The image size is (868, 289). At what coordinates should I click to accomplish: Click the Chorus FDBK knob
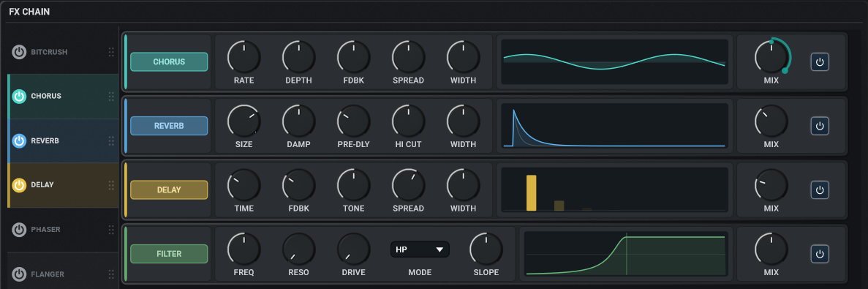tap(354, 57)
